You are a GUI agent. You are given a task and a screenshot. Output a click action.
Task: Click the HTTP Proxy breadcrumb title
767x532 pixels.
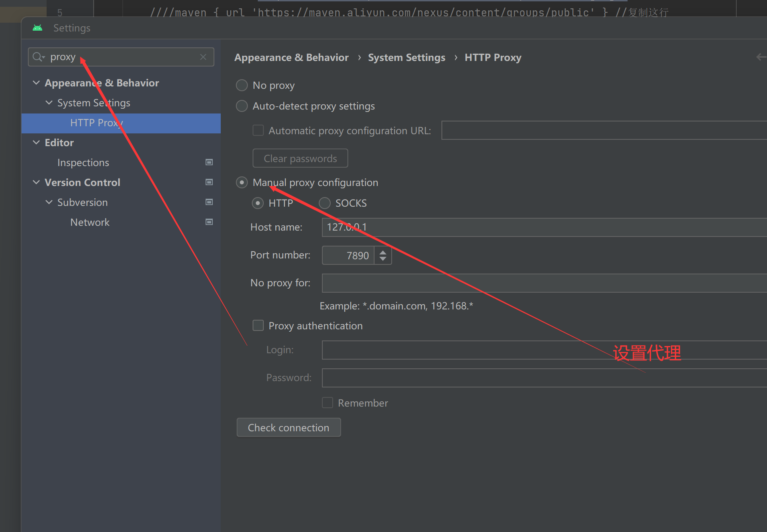(x=493, y=58)
